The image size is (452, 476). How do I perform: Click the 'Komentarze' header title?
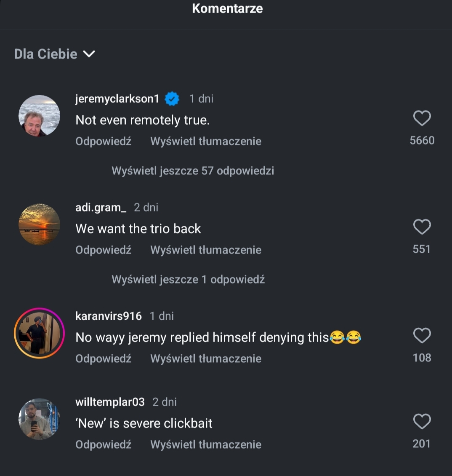227,8
